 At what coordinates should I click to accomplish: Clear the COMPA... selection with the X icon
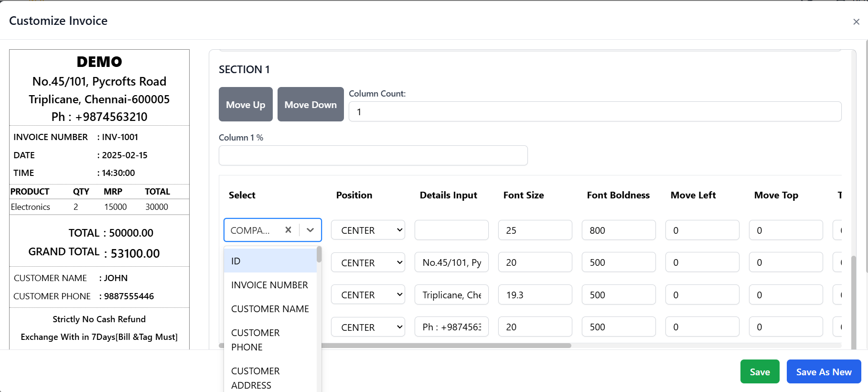click(288, 230)
